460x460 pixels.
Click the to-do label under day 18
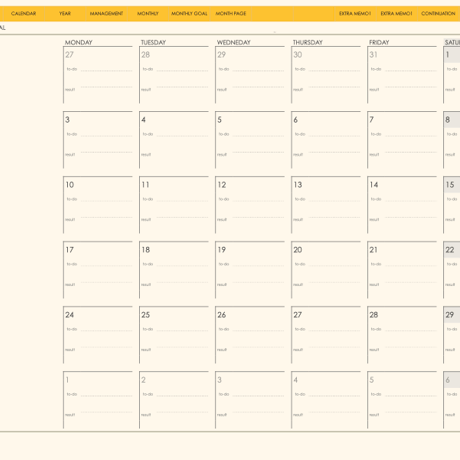coord(148,264)
